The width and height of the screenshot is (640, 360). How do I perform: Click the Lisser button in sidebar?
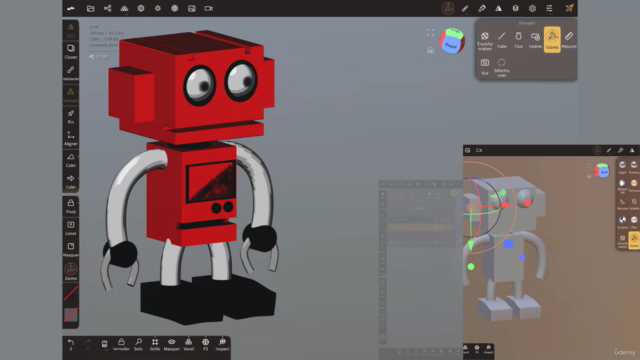point(71,228)
